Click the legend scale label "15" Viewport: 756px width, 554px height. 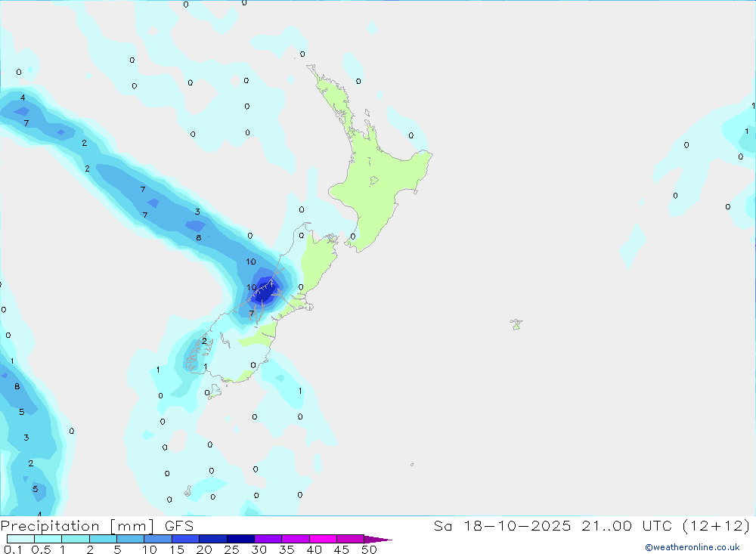pyautogui.click(x=177, y=549)
